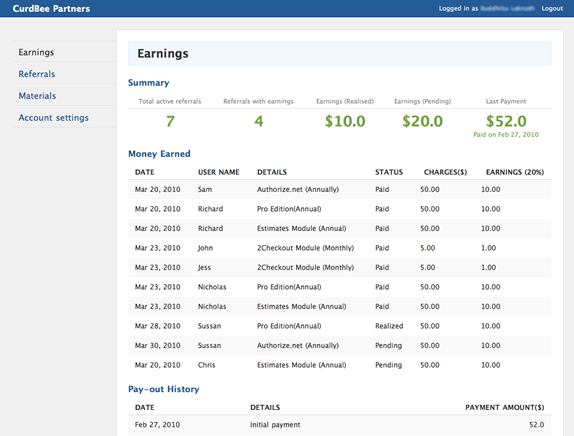574x436 pixels.
Task: Click the USER NAME column header
Action: [219, 172]
